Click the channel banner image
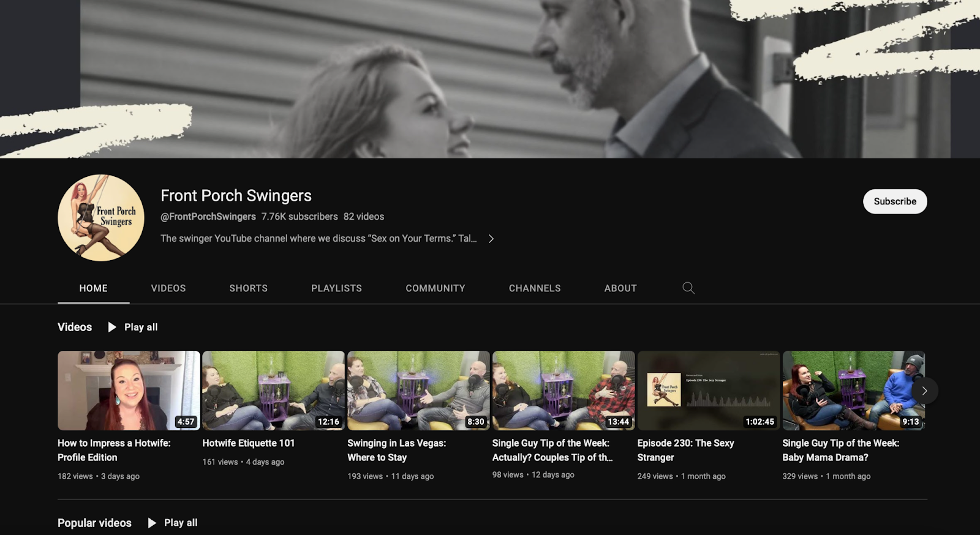980x535 pixels. point(490,79)
